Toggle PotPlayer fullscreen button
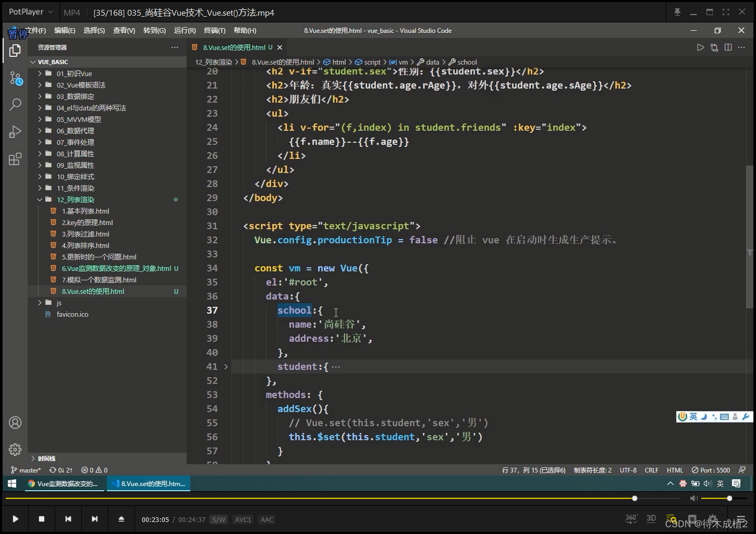The height and width of the screenshot is (534, 756). click(x=726, y=12)
